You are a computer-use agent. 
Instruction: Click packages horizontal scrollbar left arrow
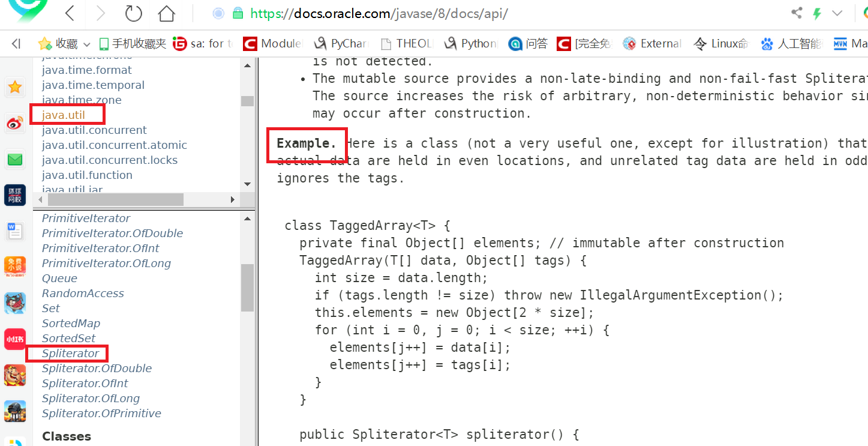[41, 199]
